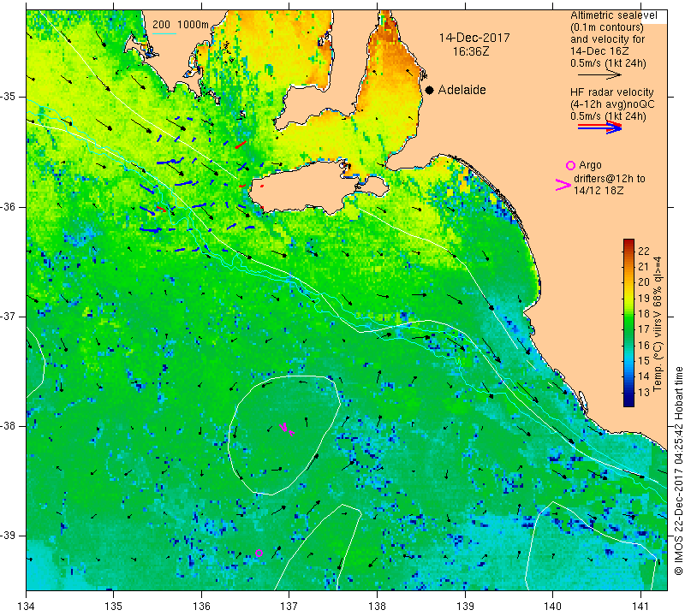
Task: Click the red HF radar vector west of Kangaroo Island
Action: 243,186
